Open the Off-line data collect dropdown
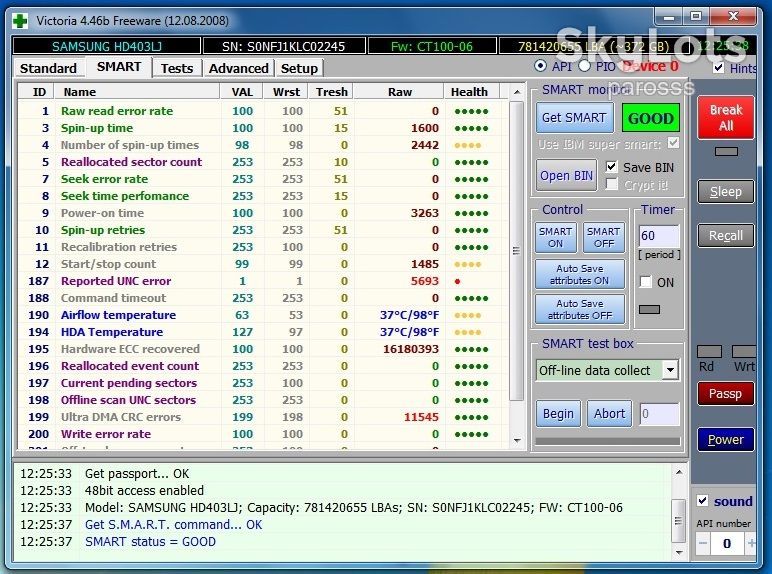 pos(670,370)
